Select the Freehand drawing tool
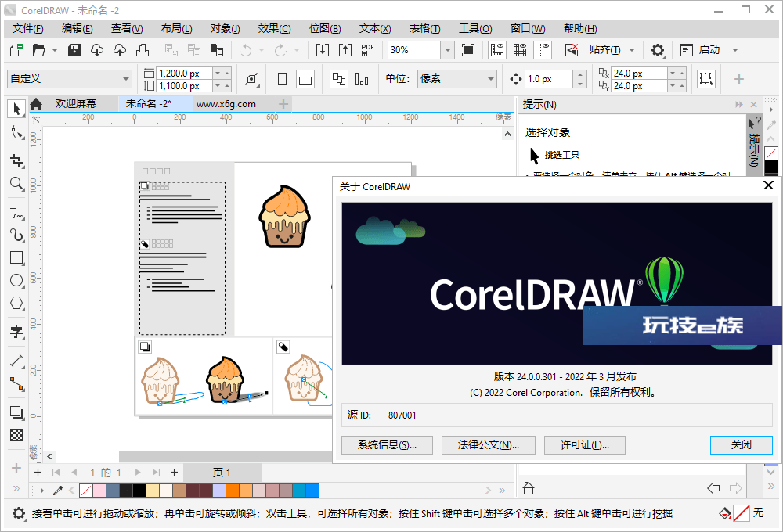 pos(16,212)
